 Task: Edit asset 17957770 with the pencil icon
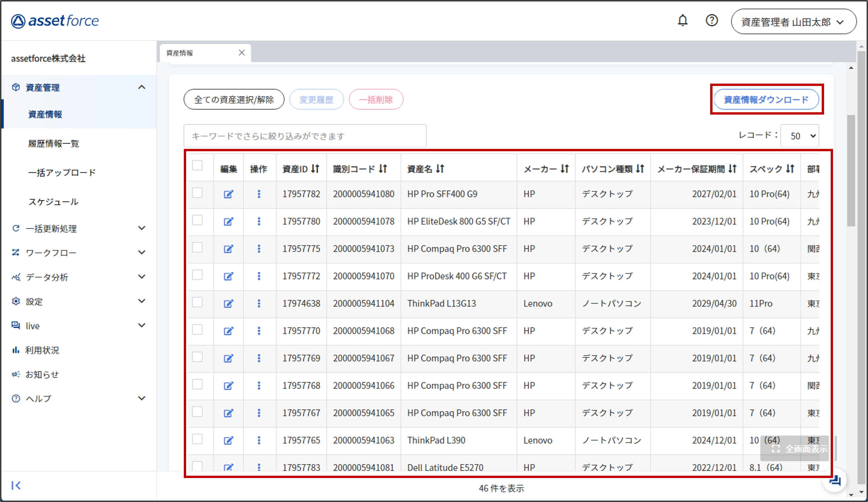coord(228,331)
